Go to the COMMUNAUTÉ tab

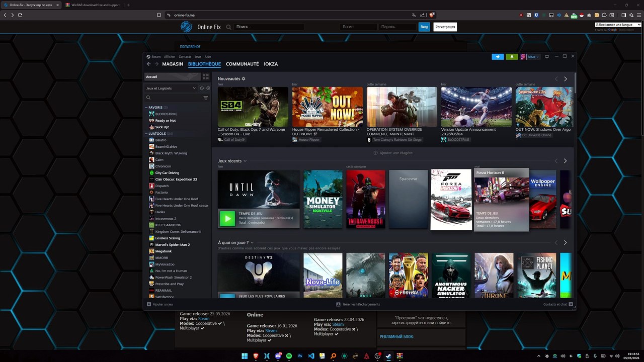[242, 64]
